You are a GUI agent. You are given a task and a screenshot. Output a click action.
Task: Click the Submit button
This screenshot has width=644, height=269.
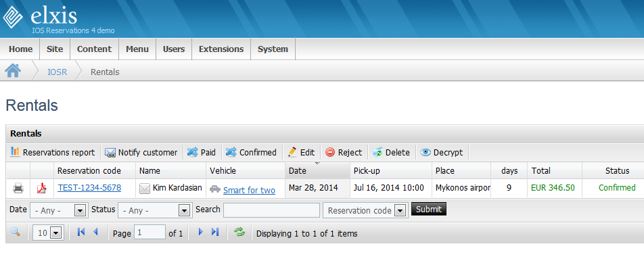[x=428, y=209]
